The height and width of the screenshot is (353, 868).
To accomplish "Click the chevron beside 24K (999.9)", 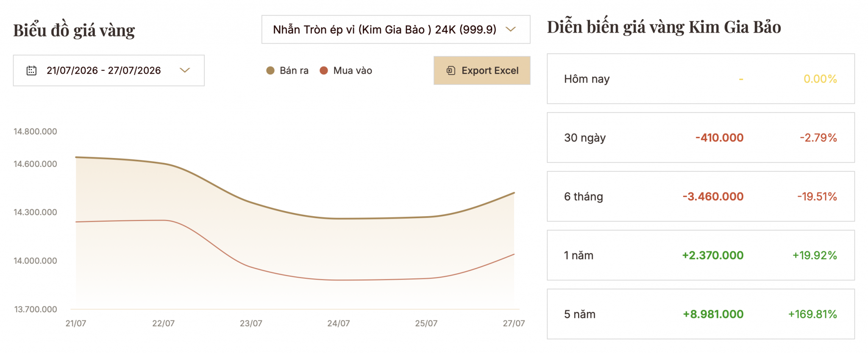I will point(511,29).
